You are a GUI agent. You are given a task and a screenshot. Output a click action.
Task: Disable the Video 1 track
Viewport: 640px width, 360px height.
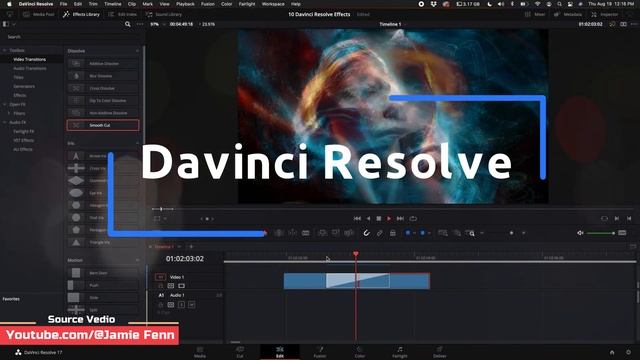(182, 286)
